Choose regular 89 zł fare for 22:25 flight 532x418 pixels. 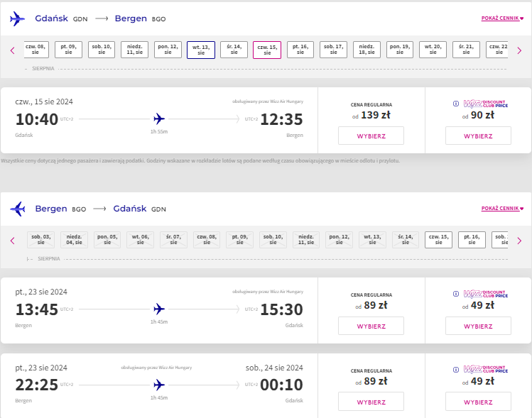371,402
